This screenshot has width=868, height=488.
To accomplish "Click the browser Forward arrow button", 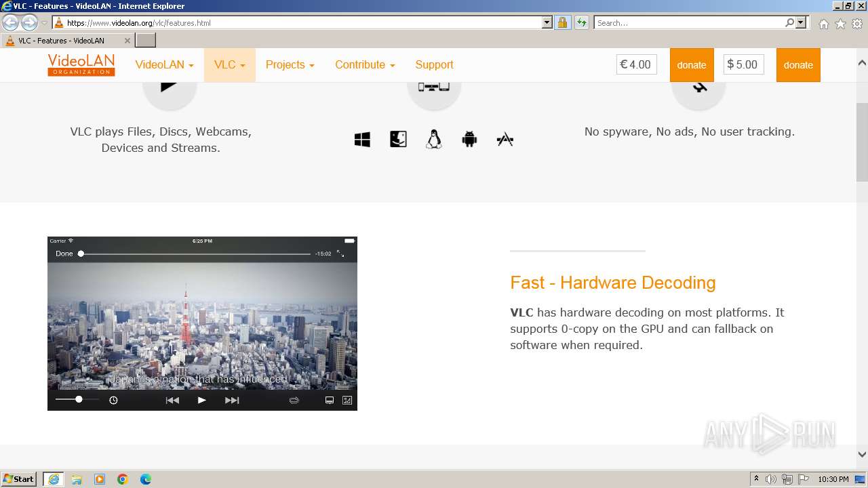I will [29, 22].
